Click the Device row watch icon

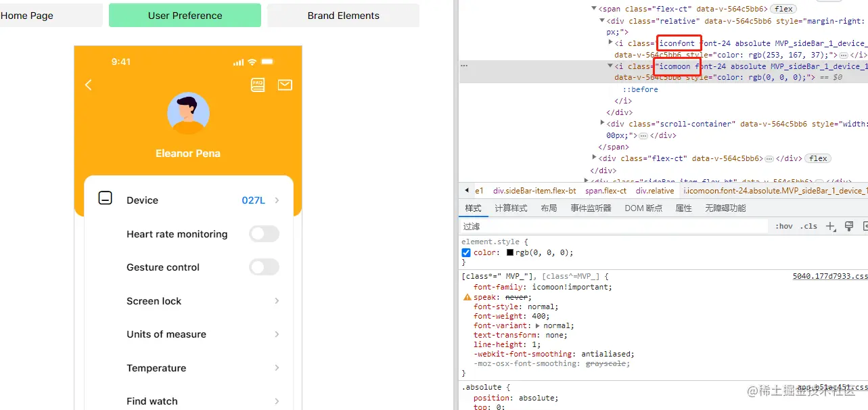(x=105, y=198)
